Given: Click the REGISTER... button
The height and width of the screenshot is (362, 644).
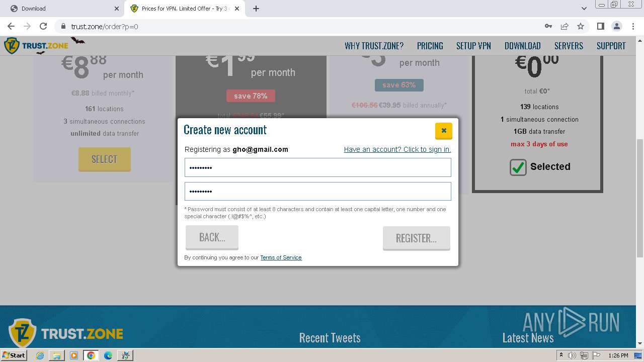Looking at the screenshot, I should (x=416, y=238).
